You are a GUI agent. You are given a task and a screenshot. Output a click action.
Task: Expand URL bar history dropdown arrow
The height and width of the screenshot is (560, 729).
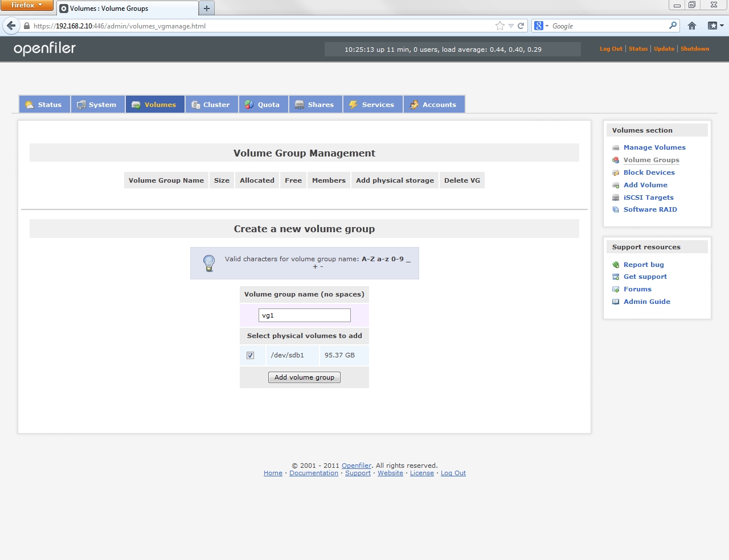511,26
